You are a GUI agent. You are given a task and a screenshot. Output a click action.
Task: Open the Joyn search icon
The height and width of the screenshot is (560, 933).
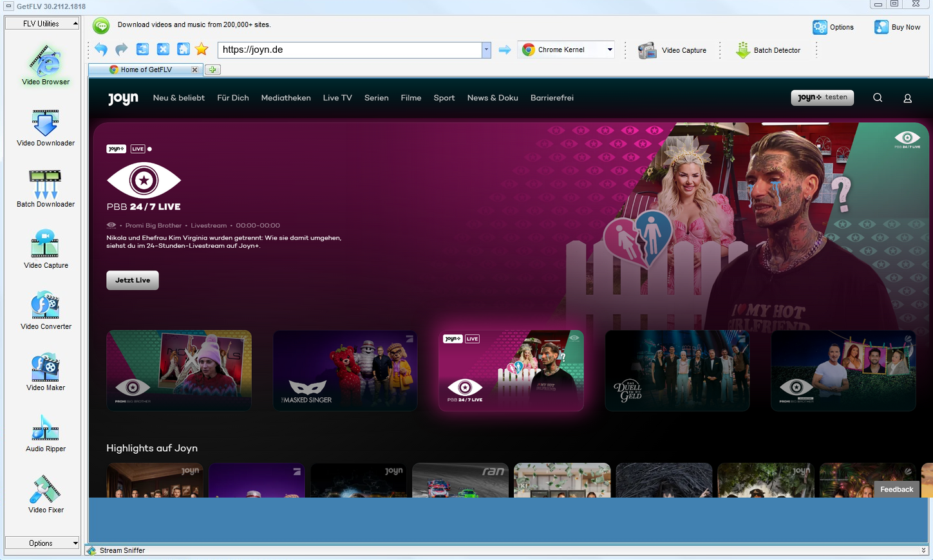[x=878, y=98]
